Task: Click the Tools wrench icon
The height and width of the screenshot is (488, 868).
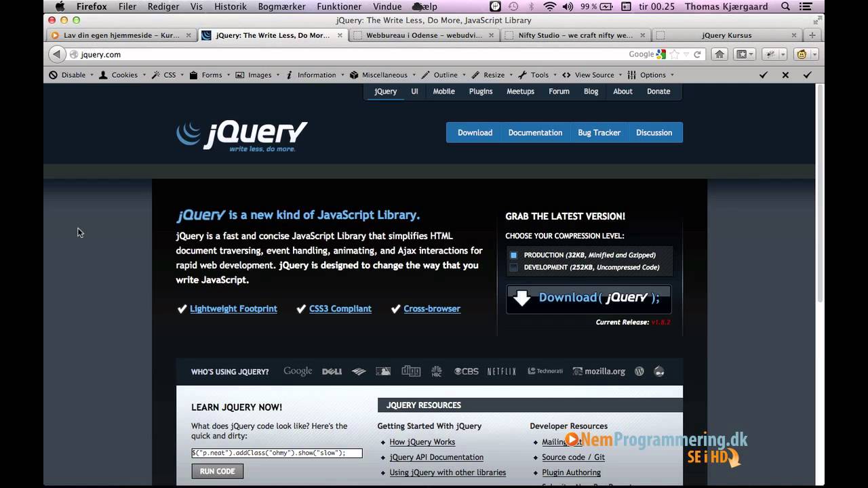Action: pos(523,75)
